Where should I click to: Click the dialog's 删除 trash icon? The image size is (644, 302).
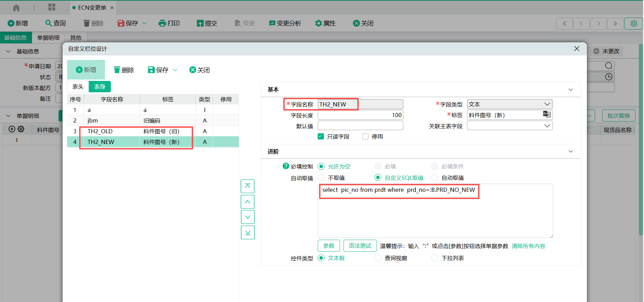pos(117,70)
